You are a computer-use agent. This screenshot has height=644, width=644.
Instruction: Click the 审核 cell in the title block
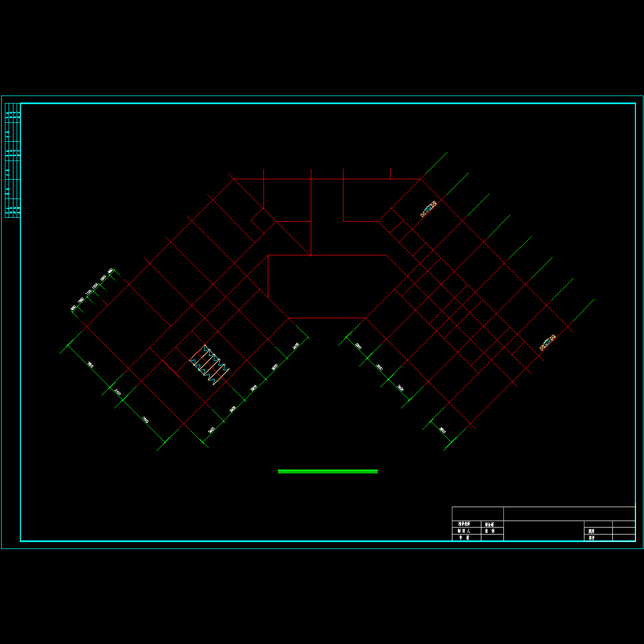click(x=466, y=538)
